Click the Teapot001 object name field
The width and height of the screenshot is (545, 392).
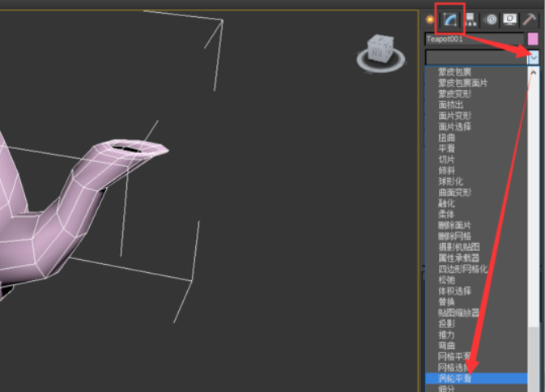point(474,39)
